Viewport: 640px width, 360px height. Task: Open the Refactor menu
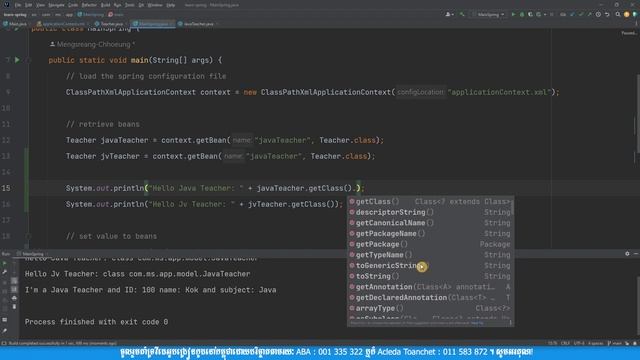89,5
